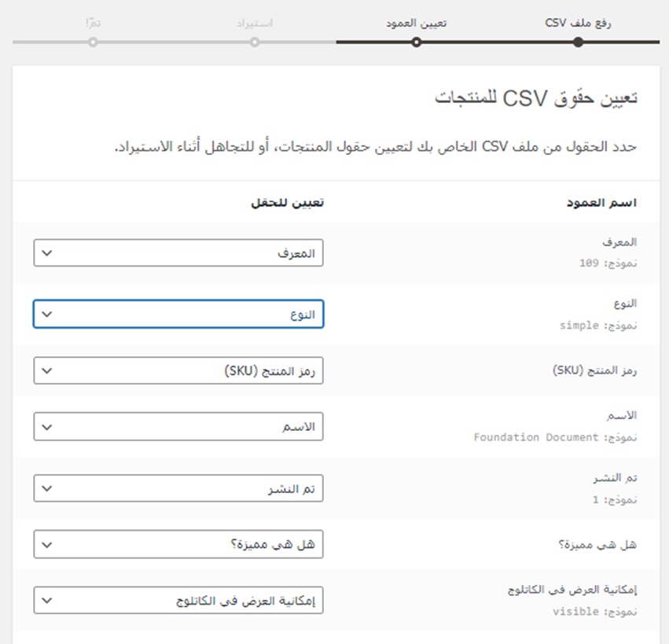Expand the focused النوع mapping dropdown
This screenshot has height=644, width=669.
coord(178,314)
